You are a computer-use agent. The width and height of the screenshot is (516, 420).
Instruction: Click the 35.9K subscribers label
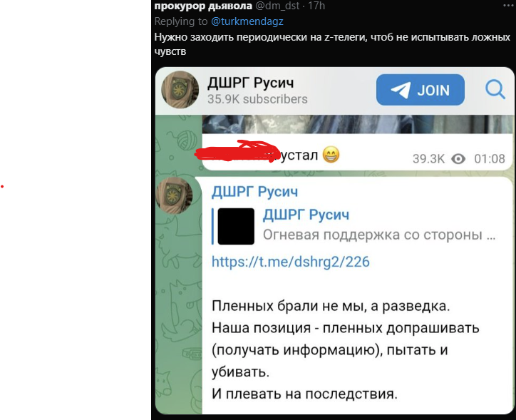pos(257,99)
